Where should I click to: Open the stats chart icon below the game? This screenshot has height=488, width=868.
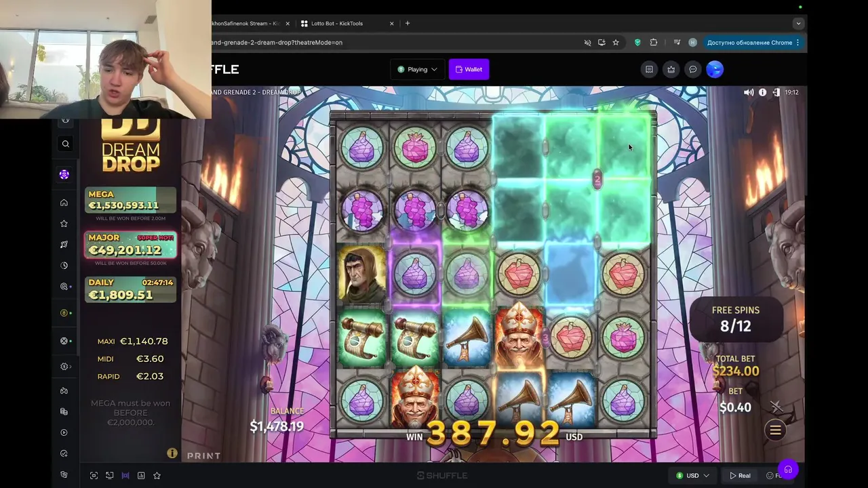(x=141, y=476)
